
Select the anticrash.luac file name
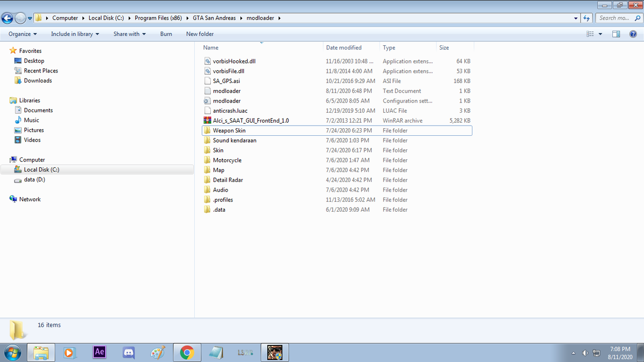230,111
